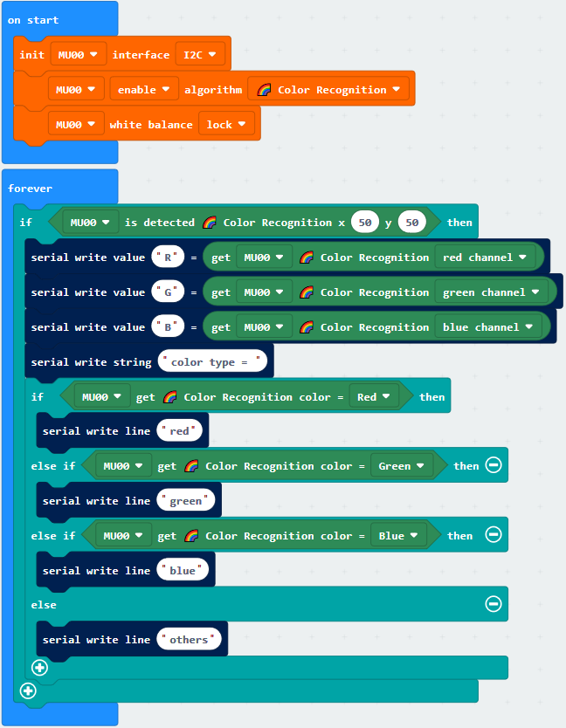Click rainbow icon in the algorithm enable block
This screenshot has height=728, width=566.
click(x=264, y=90)
